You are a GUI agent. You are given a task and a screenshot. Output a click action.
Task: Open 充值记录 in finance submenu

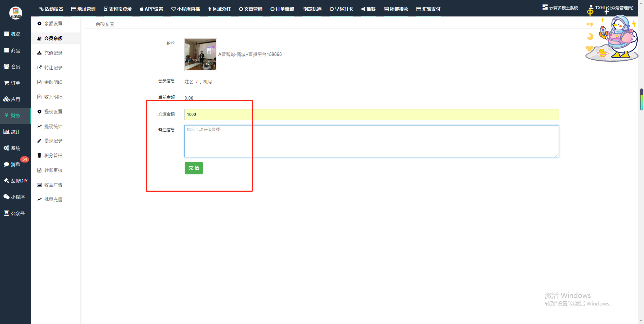53,53
